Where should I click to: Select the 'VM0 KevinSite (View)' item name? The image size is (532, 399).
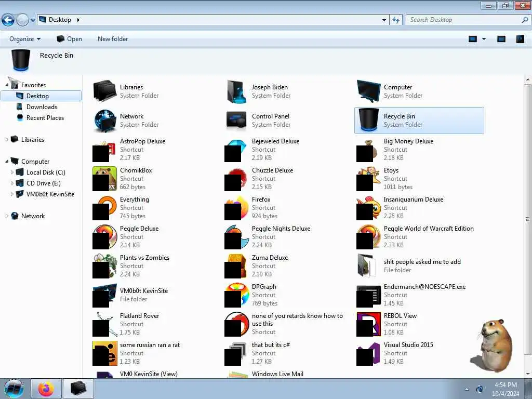(x=149, y=374)
